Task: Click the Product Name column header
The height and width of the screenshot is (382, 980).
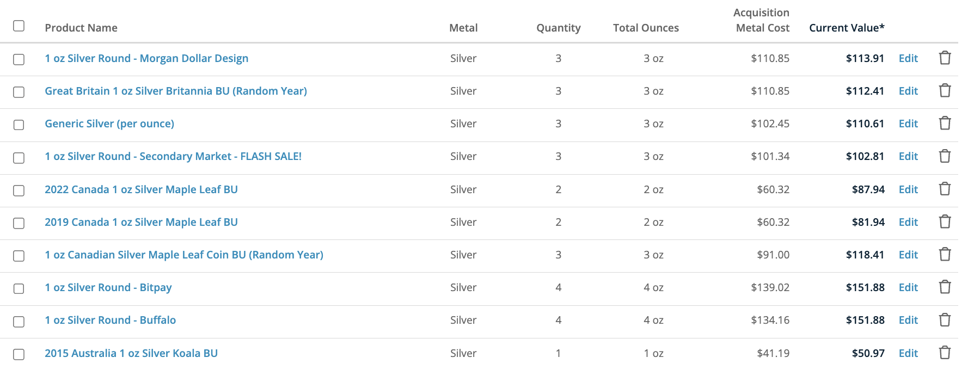Action: pos(81,28)
